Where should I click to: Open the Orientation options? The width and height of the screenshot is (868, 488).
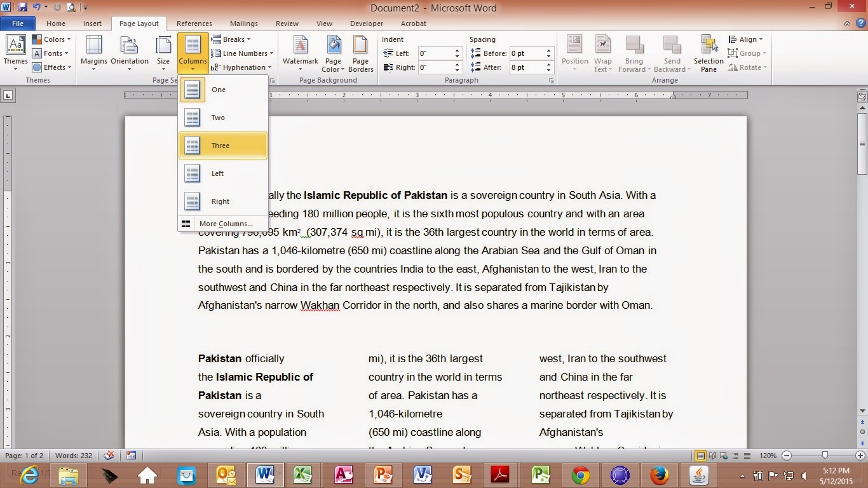pyautogui.click(x=130, y=53)
